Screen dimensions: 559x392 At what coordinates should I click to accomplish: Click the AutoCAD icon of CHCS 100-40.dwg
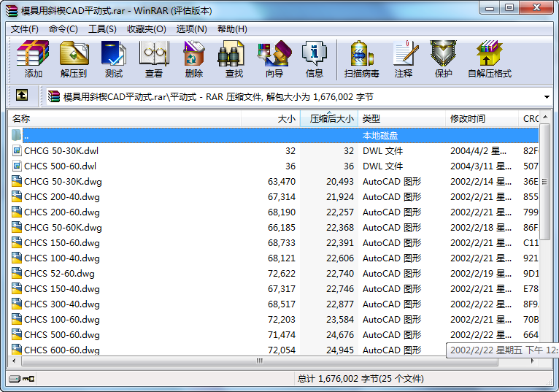point(17,258)
